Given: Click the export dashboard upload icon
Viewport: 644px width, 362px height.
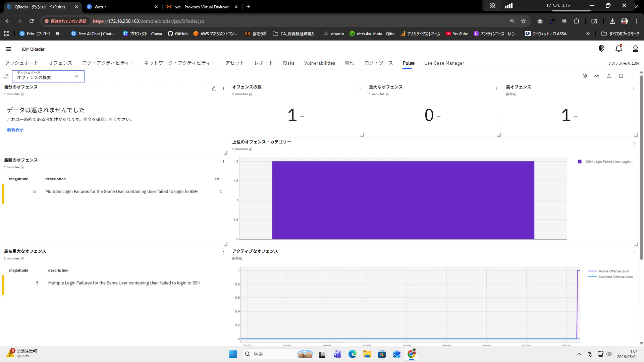Looking at the screenshot, I should tap(609, 76).
